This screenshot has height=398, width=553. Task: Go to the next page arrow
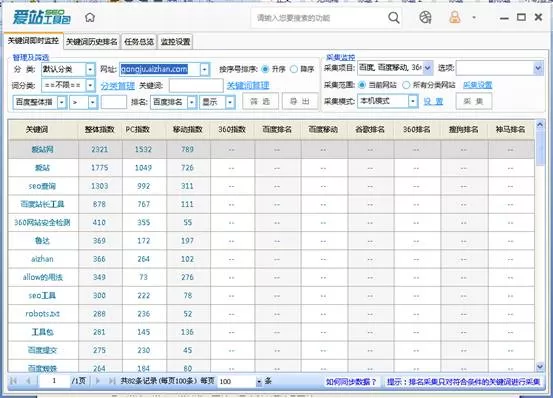tap(98, 381)
